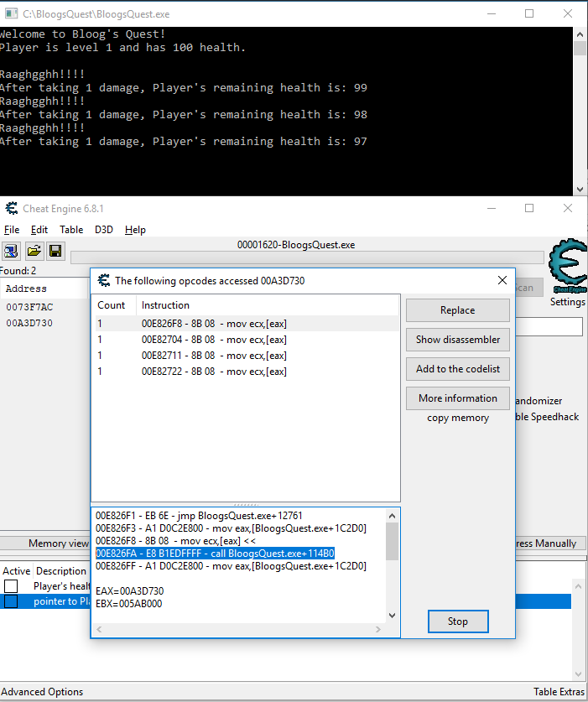Click the vertical scrollbar thumb in info pane
Image resolution: width=588 pixels, height=702 pixels.
[x=392, y=541]
